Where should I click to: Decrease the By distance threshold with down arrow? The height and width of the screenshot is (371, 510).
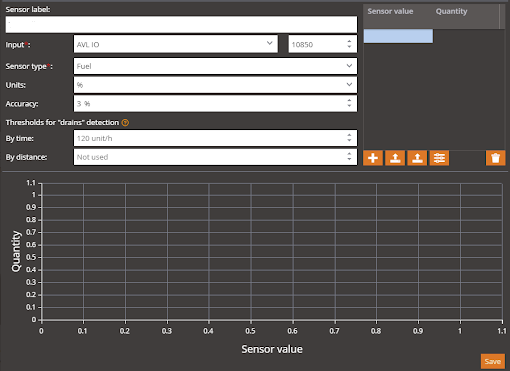(349, 159)
